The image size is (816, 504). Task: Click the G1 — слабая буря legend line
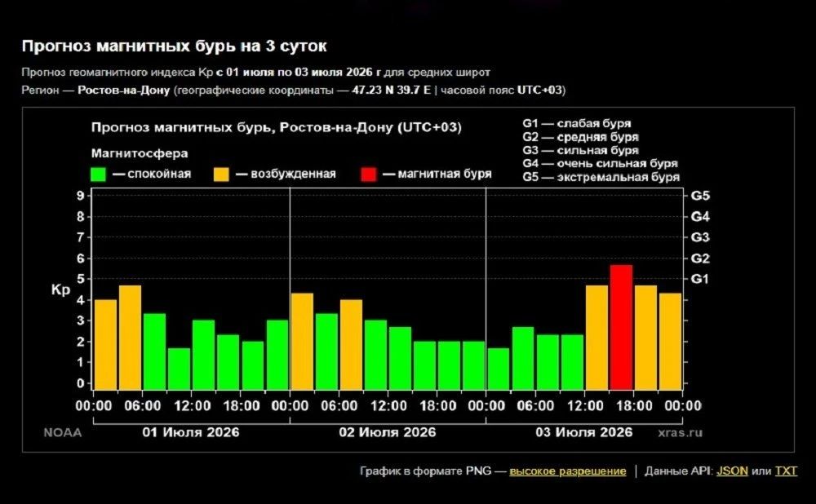coord(577,124)
